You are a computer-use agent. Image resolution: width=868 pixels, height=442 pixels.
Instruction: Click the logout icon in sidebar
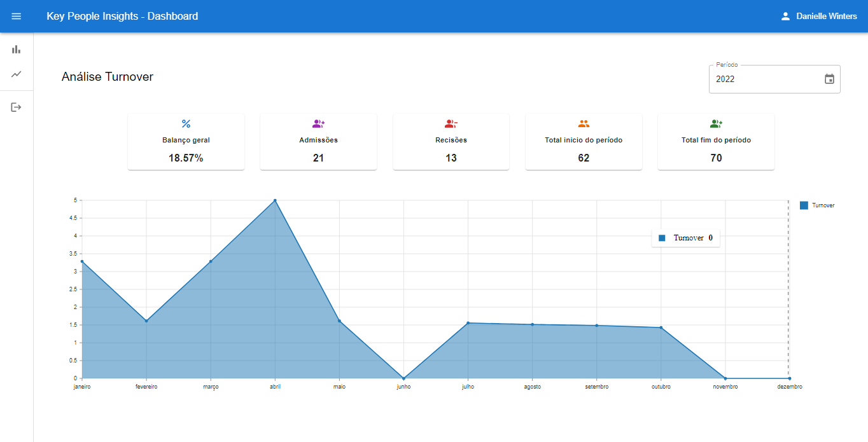(16, 107)
